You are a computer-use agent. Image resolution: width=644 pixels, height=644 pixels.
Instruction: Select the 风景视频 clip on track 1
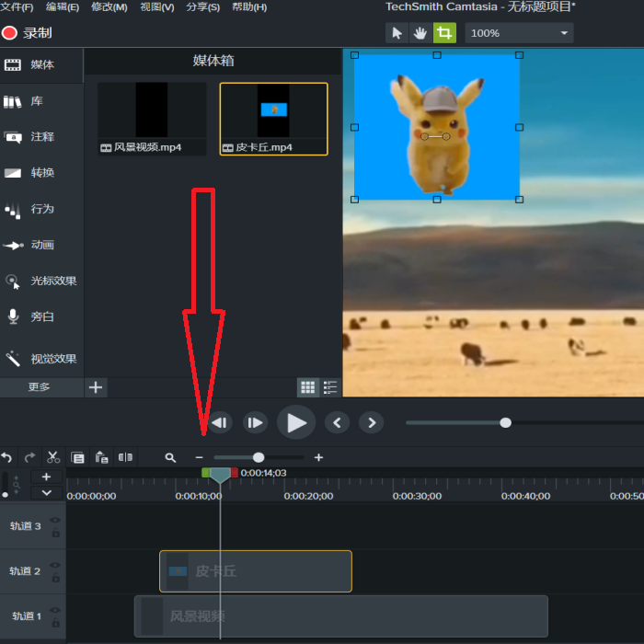coord(341,616)
